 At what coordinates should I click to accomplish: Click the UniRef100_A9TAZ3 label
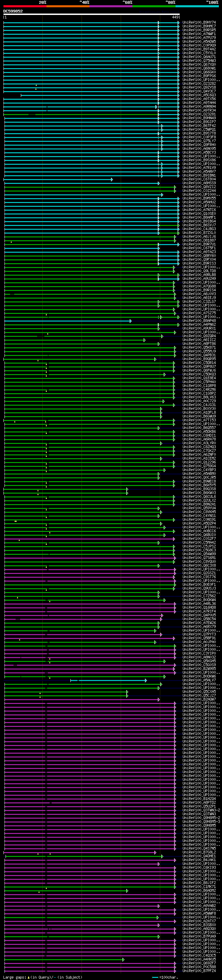199,252
